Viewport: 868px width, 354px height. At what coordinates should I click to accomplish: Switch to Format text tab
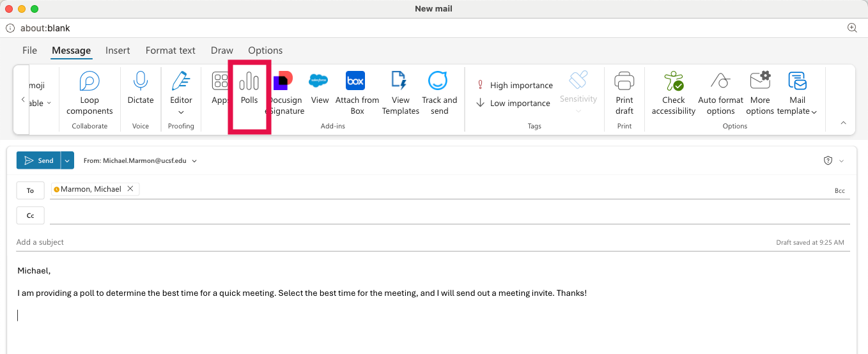point(171,50)
